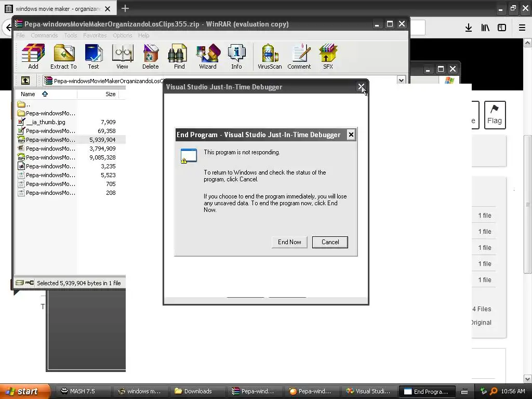Open the browser library icon

tap(485, 28)
